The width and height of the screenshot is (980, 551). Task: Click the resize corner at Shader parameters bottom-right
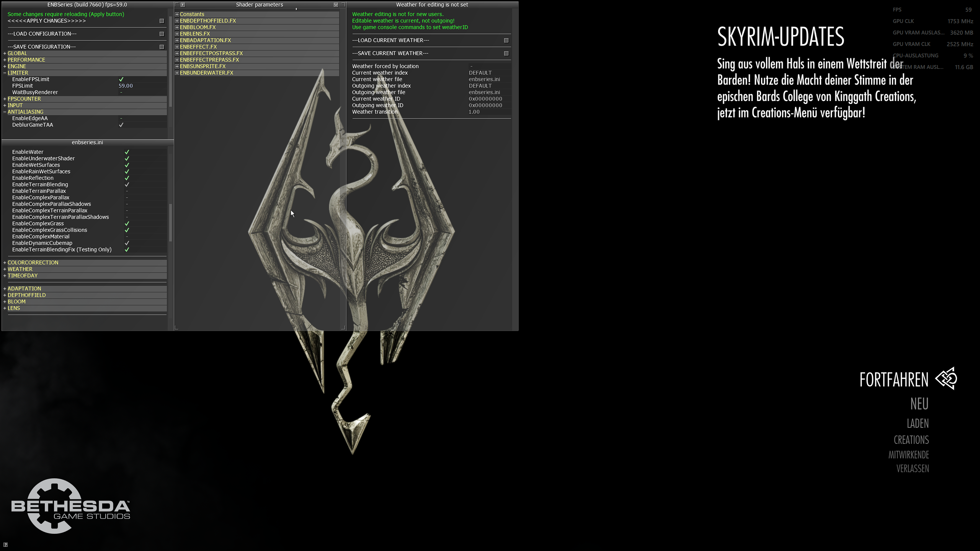click(x=343, y=328)
